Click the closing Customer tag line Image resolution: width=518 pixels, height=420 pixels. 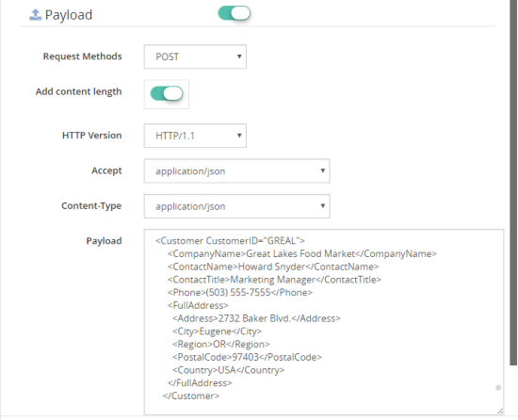click(191, 396)
